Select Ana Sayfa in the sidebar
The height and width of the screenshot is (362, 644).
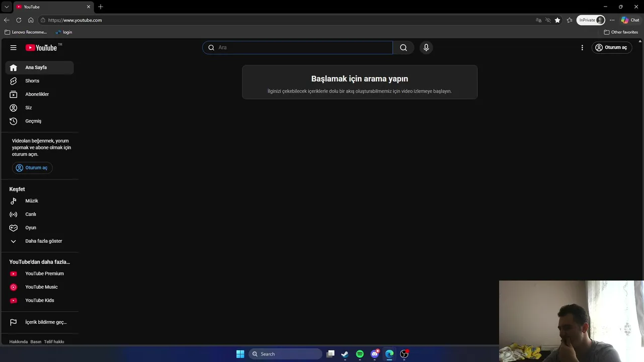40,67
